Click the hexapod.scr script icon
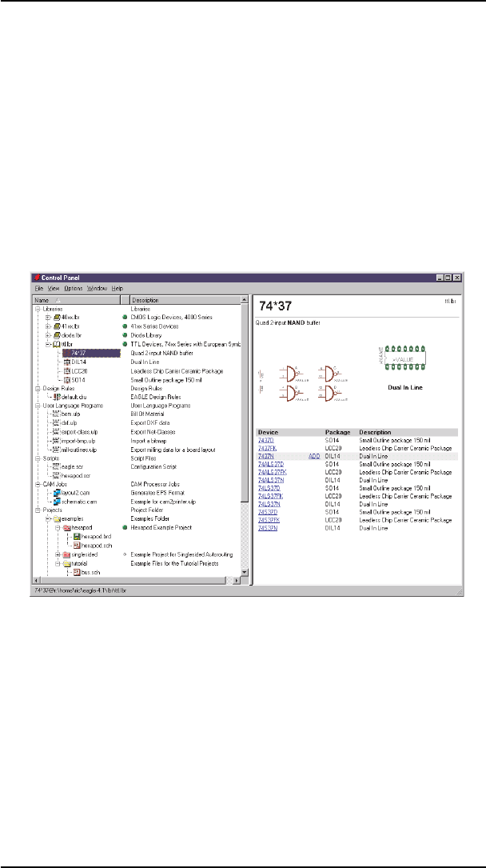Image resolution: width=486 pixels, height=868 pixels. pyautogui.click(x=57, y=475)
